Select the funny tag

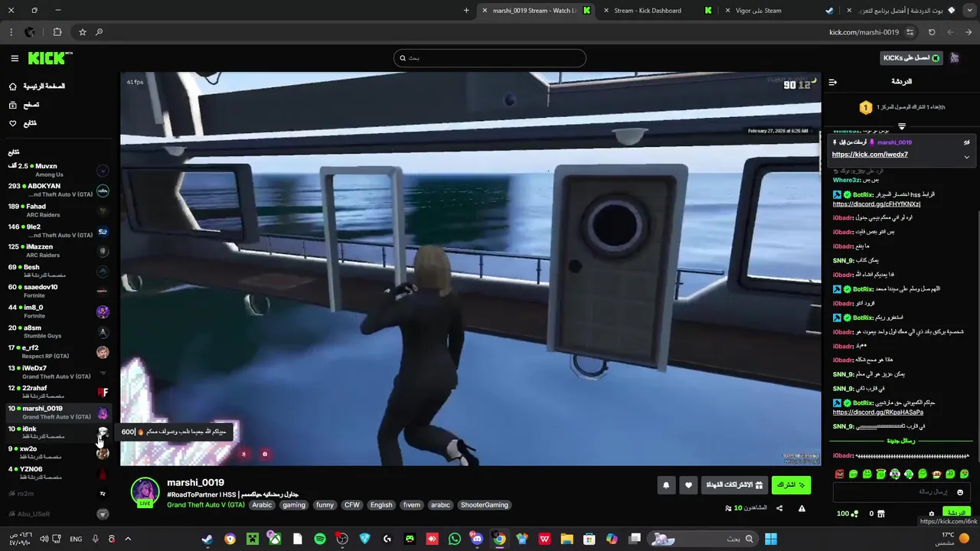[325, 505]
